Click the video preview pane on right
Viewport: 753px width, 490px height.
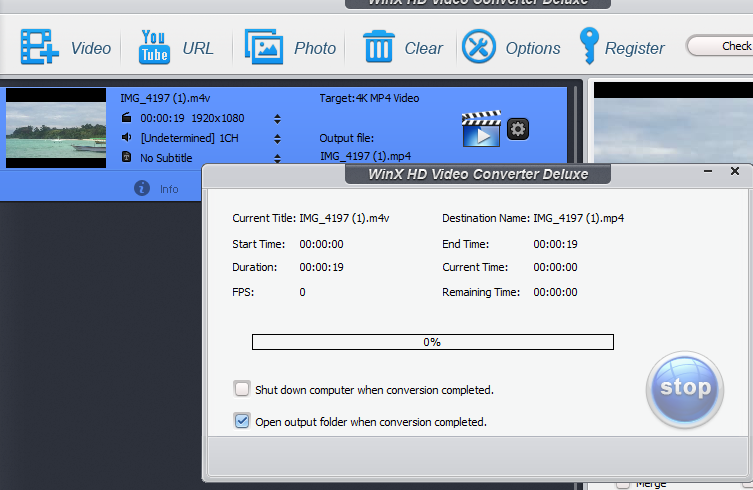tap(673, 122)
